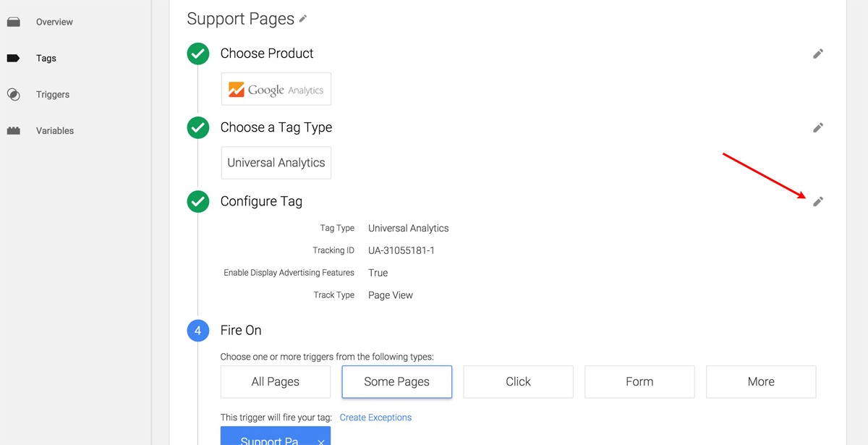Remove the Support Pa trigger chip

coord(320,440)
